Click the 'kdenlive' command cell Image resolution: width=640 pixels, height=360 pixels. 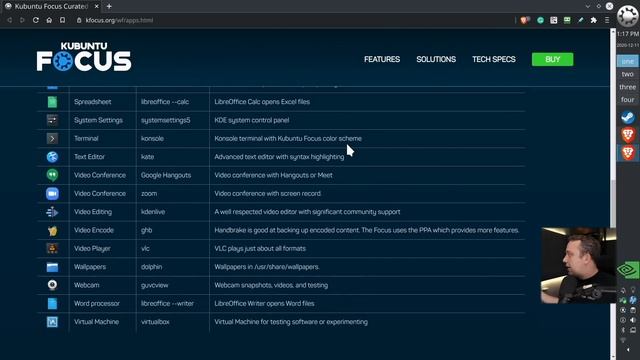(x=153, y=212)
